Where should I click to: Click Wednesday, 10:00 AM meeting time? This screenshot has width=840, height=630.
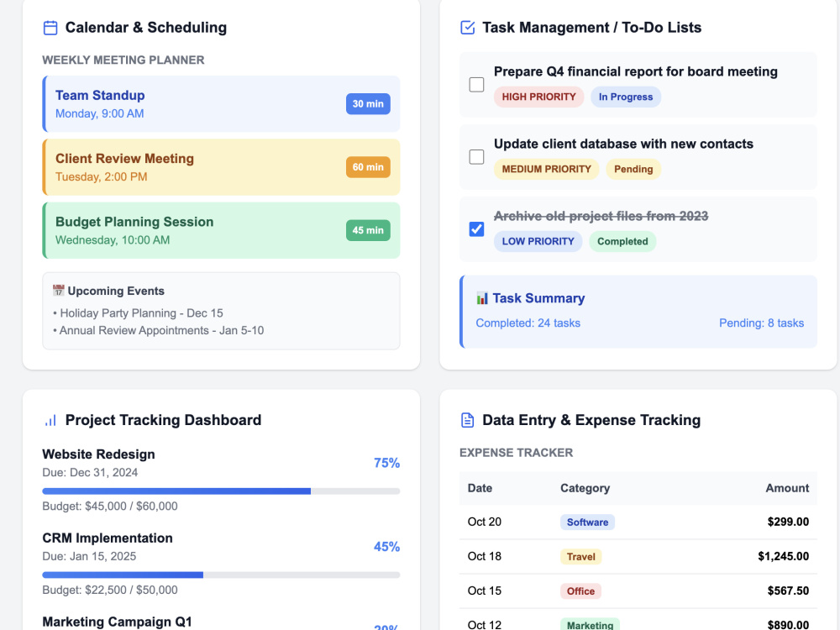pos(113,240)
